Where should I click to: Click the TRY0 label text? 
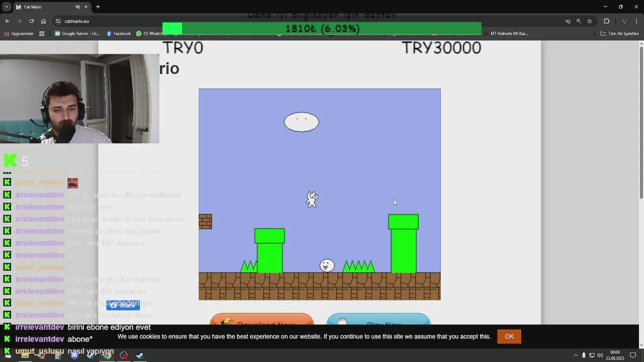(183, 48)
